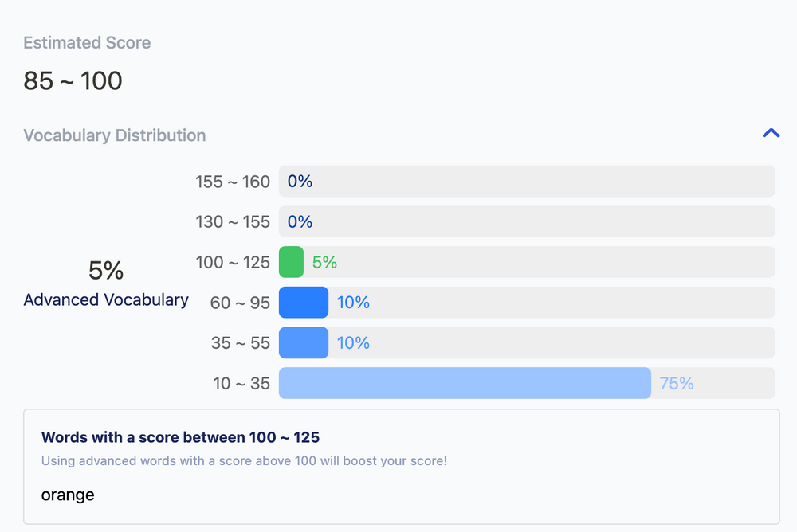Click the light blue 10 ~ 35 bar
The height and width of the screenshot is (532, 797).
point(465,383)
